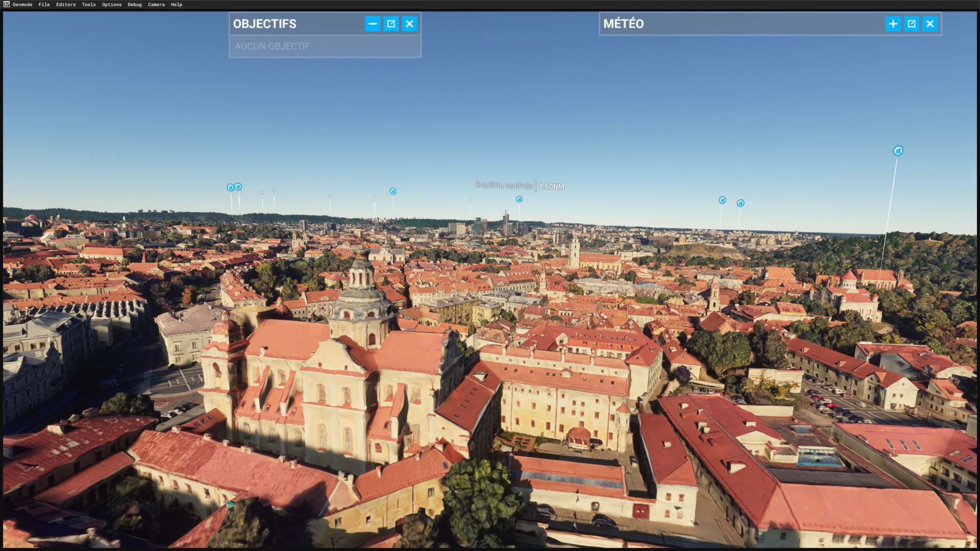Image resolution: width=980 pixels, height=551 pixels.
Task: Expand the MÉTÉO panel with plus
Action: click(x=893, y=24)
